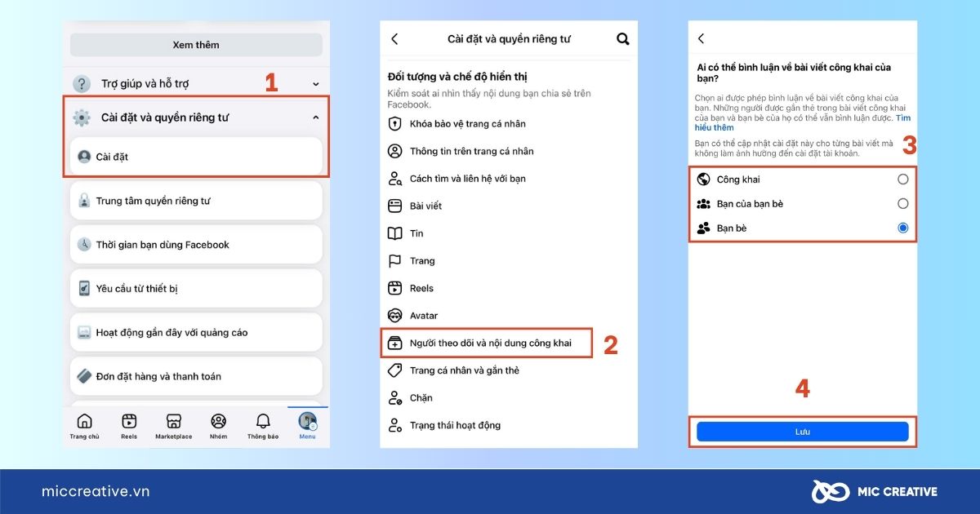Click the group icon beside Bạn của bạn bè
Screen dimensions: 980x514
pyautogui.click(x=703, y=204)
